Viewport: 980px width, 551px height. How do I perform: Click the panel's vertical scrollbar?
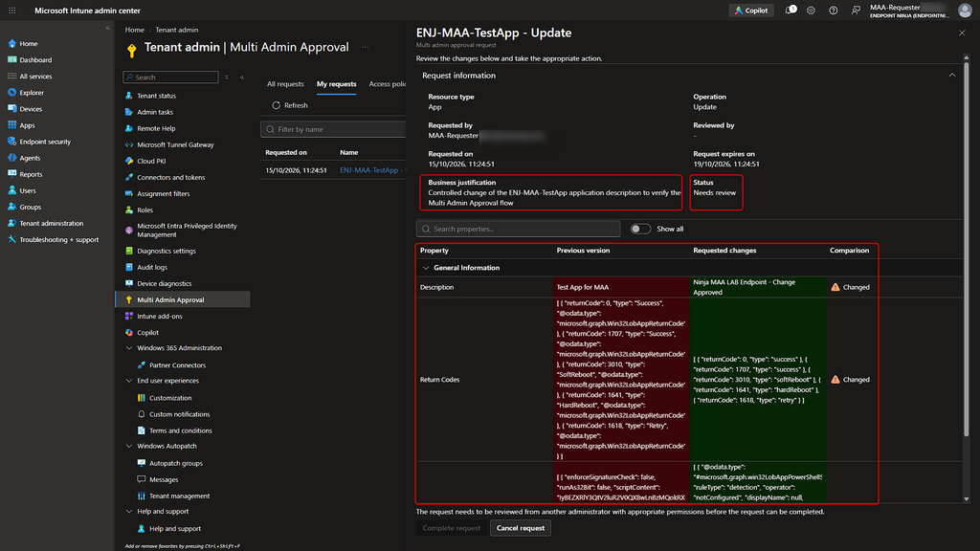point(967,250)
